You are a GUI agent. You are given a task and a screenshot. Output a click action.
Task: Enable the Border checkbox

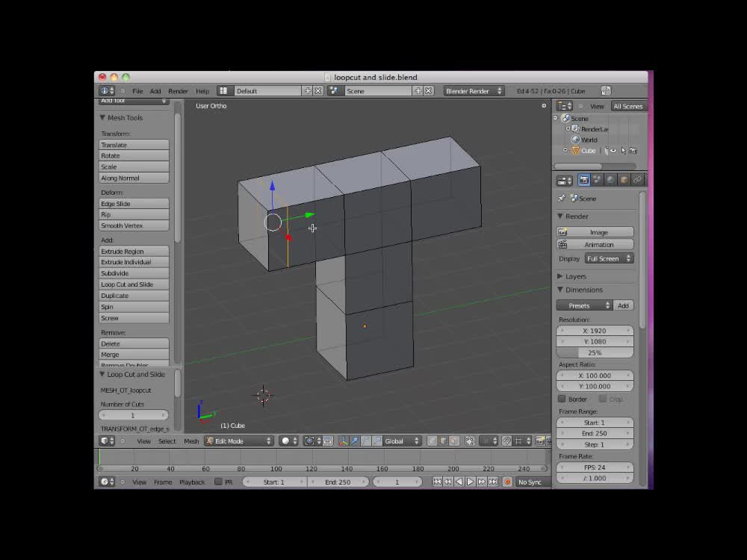(562, 399)
